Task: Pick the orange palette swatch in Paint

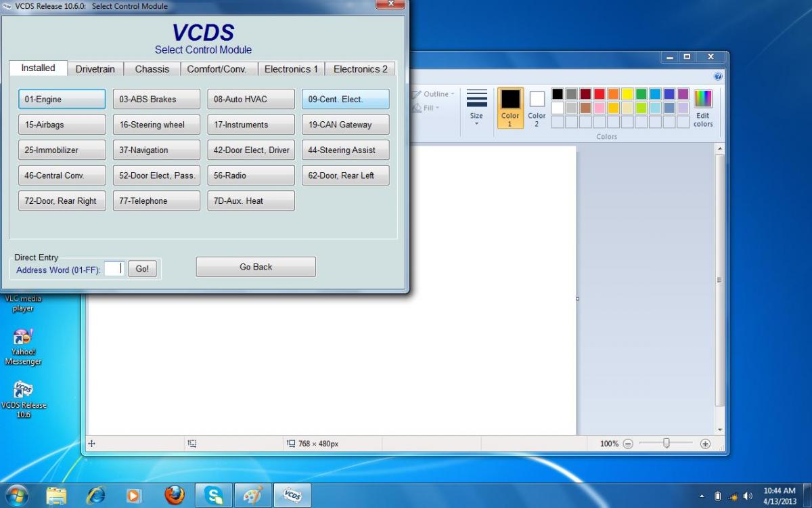Action: pyautogui.click(x=613, y=94)
